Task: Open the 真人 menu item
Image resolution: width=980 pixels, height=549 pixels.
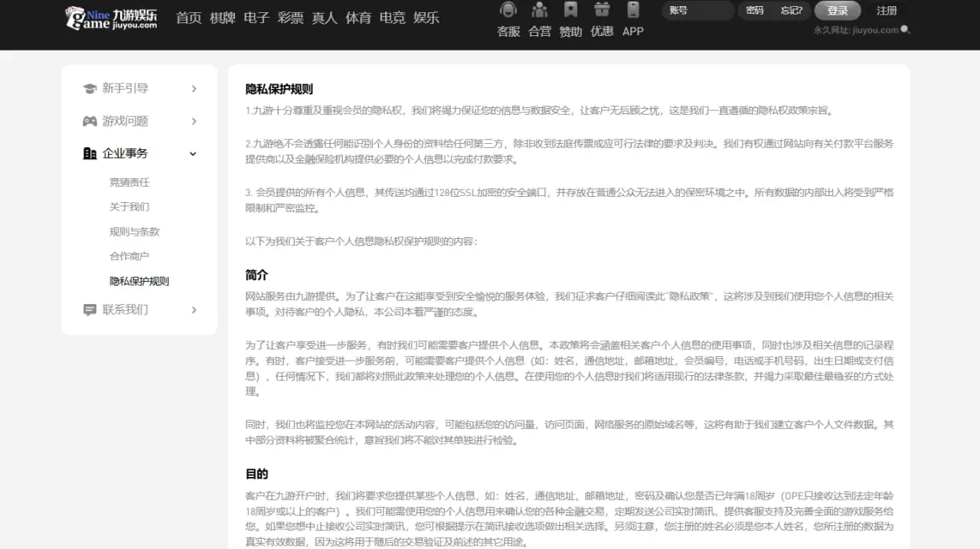Action: tap(325, 18)
